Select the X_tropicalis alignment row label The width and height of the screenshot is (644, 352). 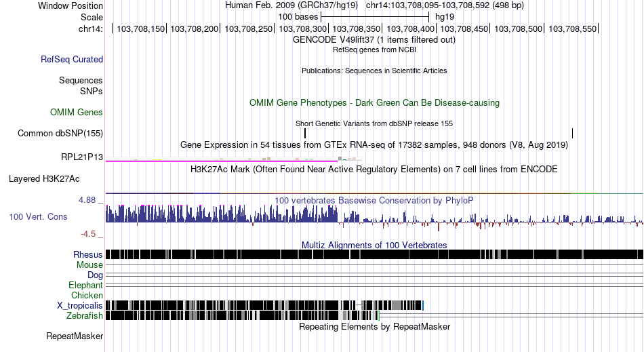pyautogui.click(x=80, y=306)
